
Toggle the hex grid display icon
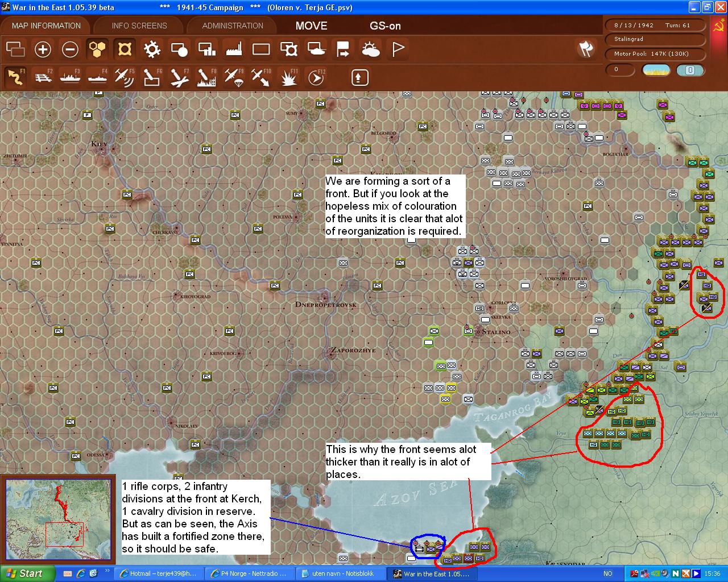click(x=97, y=49)
